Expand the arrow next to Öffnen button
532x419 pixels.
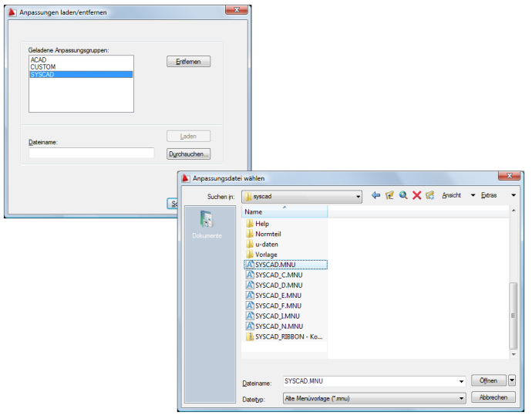pyautogui.click(x=512, y=380)
